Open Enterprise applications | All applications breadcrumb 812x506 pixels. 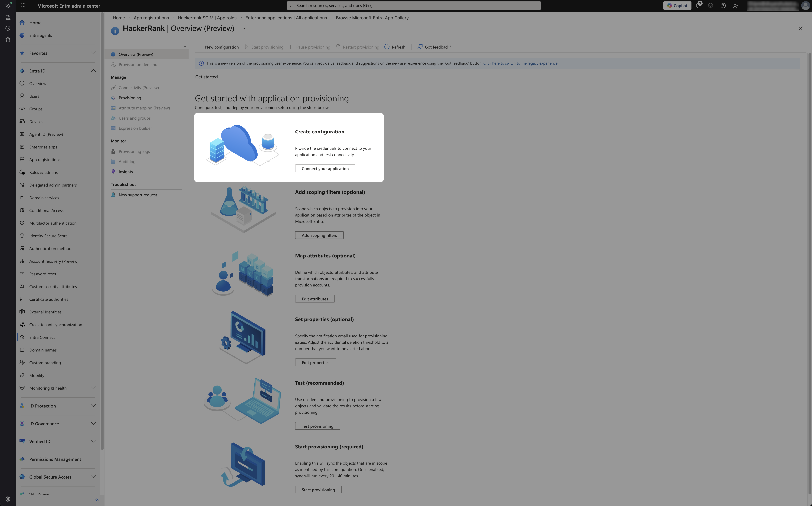point(286,18)
